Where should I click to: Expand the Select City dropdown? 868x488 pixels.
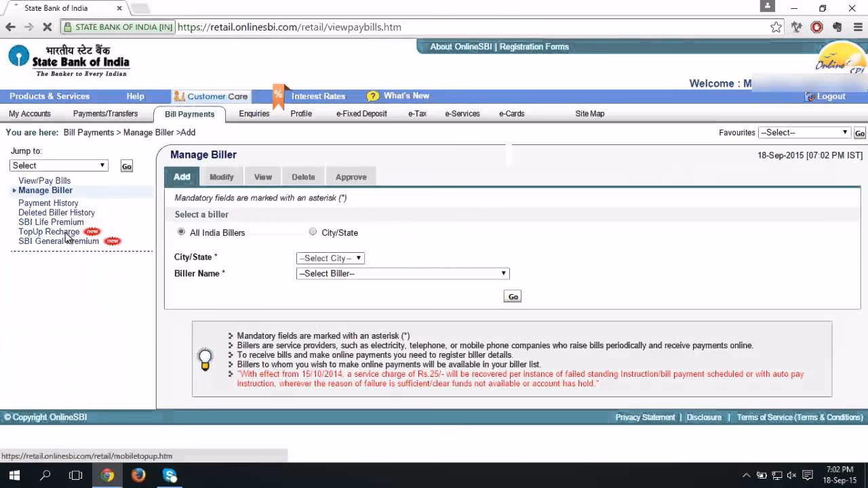[330, 258]
